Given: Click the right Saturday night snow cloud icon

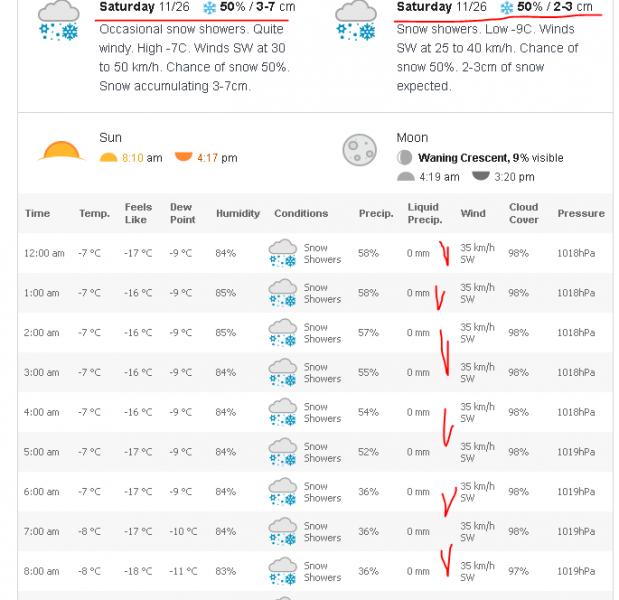Looking at the screenshot, I should click(x=357, y=21).
